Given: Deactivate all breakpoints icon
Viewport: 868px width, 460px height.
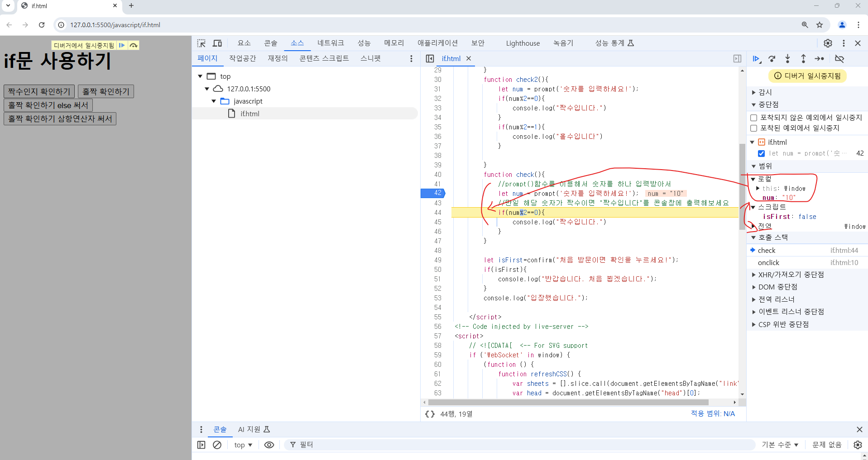Looking at the screenshot, I should (x=839, y=59).
